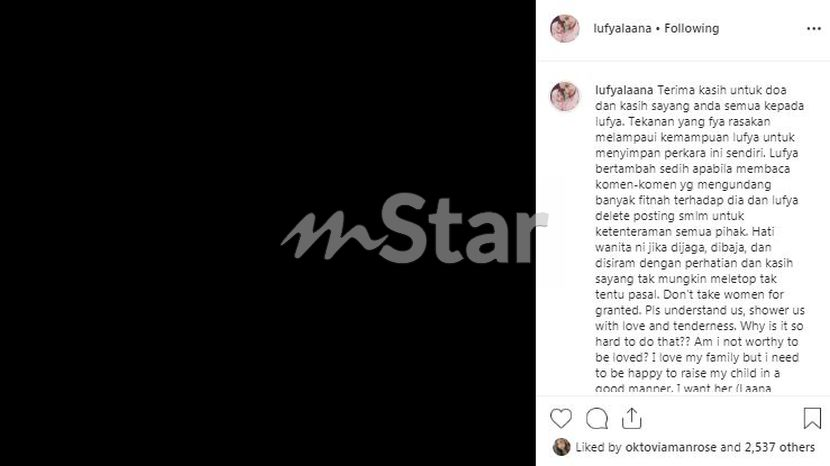830x466 pixels.
Task: Save the post with the bookmark icon
Action: 812,418
